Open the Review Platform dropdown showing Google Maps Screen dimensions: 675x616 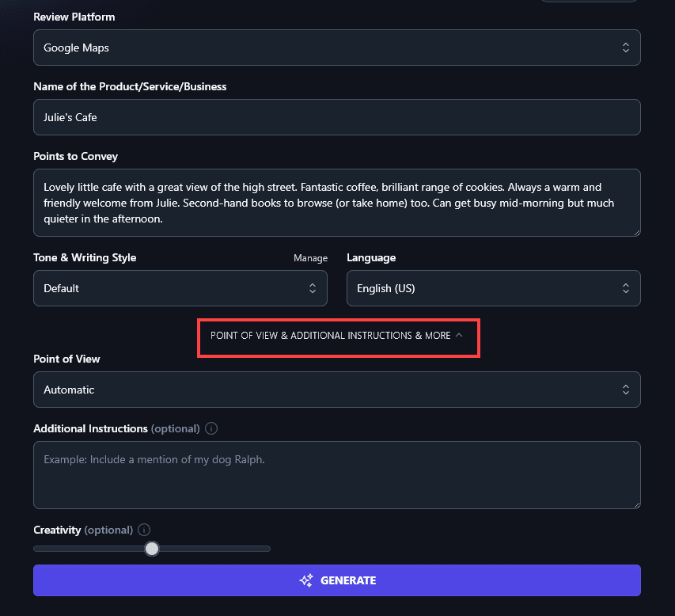click(x=336, y=48)
